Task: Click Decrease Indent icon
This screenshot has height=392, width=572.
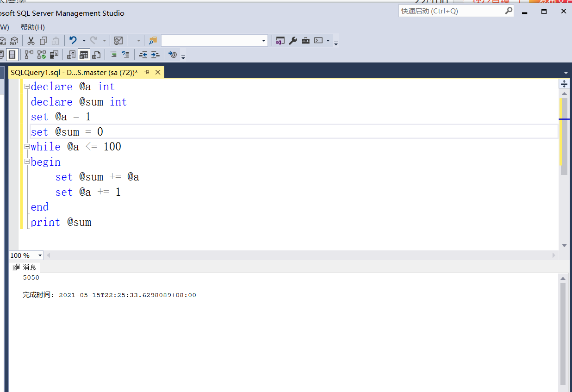Action: click(x=143, y=55)
